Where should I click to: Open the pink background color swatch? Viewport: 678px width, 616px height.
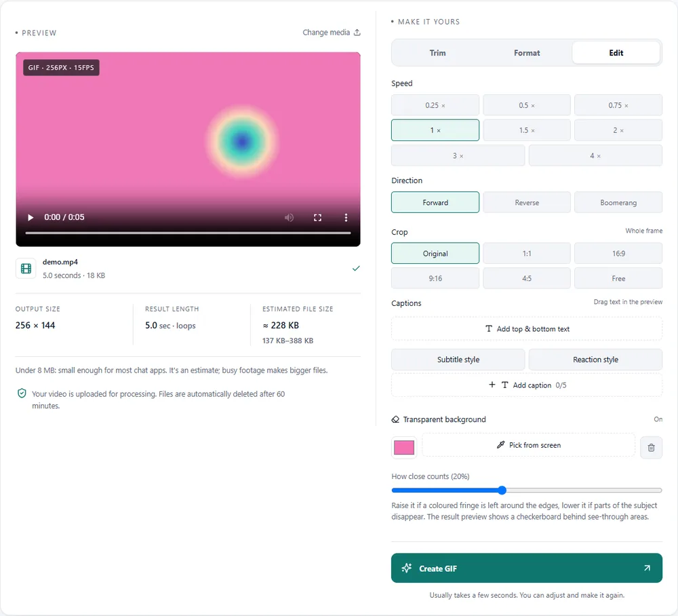404,447
